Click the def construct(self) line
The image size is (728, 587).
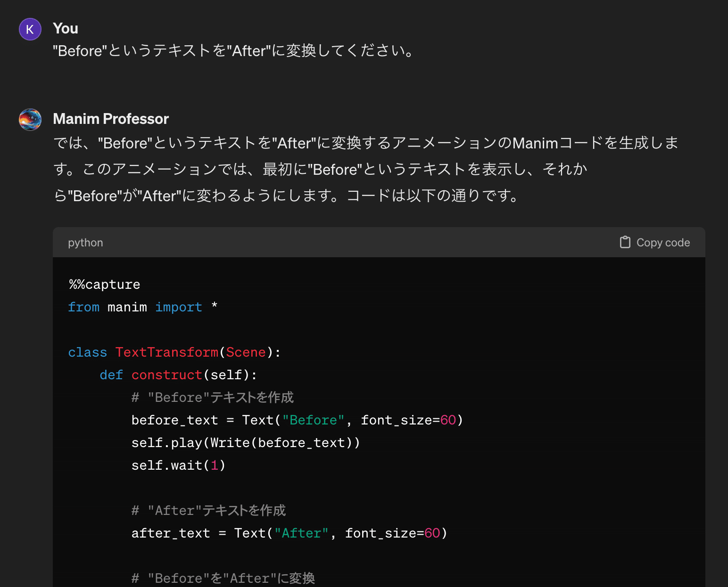[x=178, y=375]
